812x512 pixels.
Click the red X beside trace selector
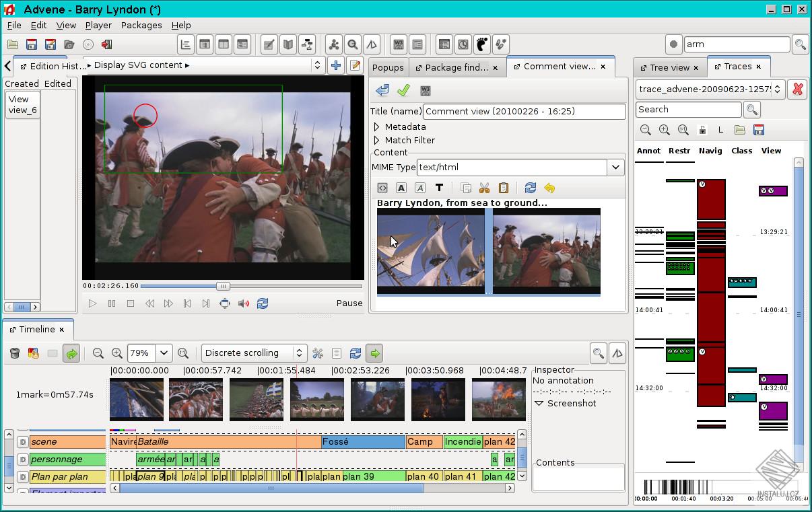[x=797, y=89]
